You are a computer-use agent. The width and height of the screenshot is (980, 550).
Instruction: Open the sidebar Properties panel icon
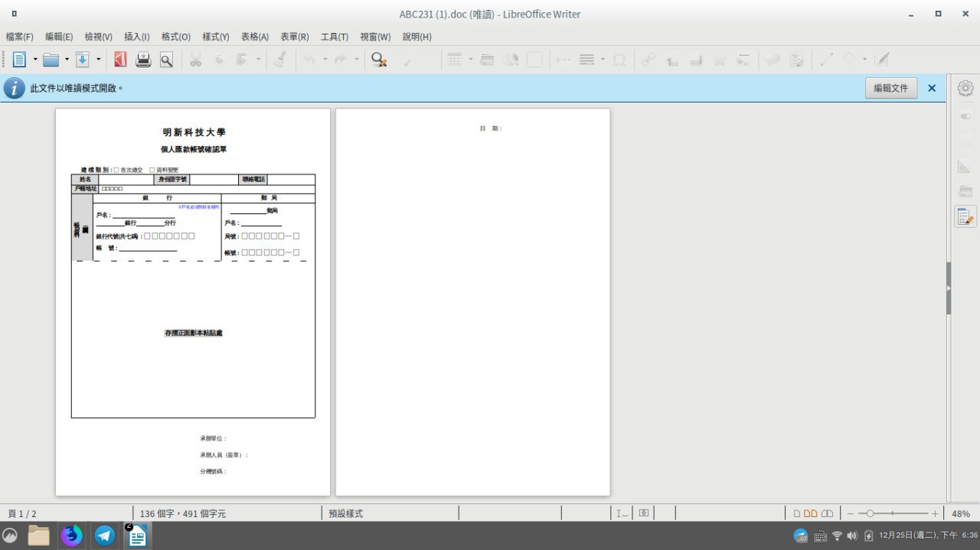click(x=965, y=116)
